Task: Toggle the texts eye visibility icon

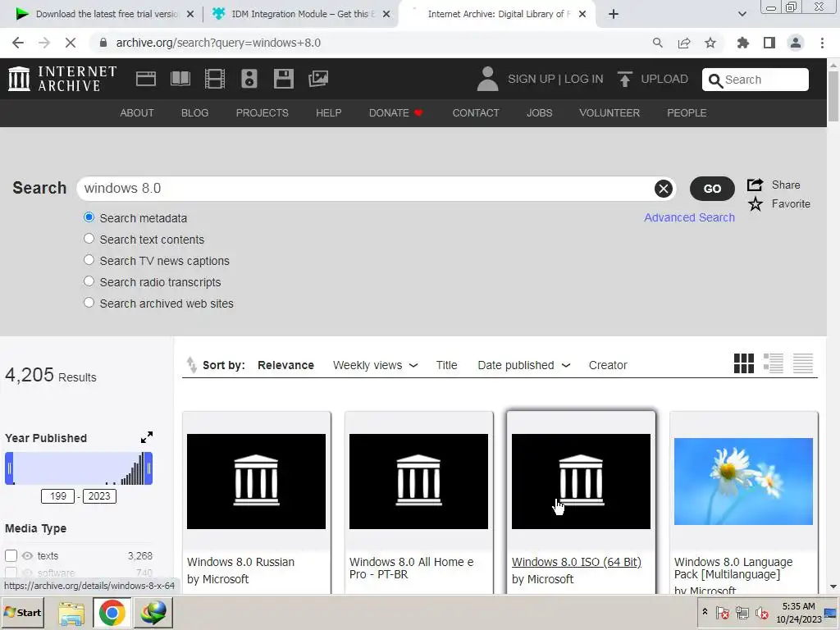Action: (x=27, y=555)
